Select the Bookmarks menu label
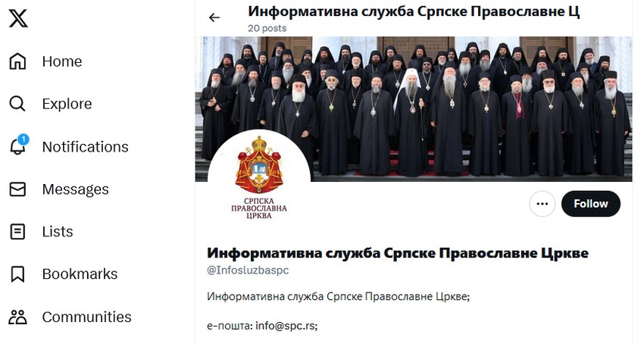644x344 pixels. click(x=80, y=274)
